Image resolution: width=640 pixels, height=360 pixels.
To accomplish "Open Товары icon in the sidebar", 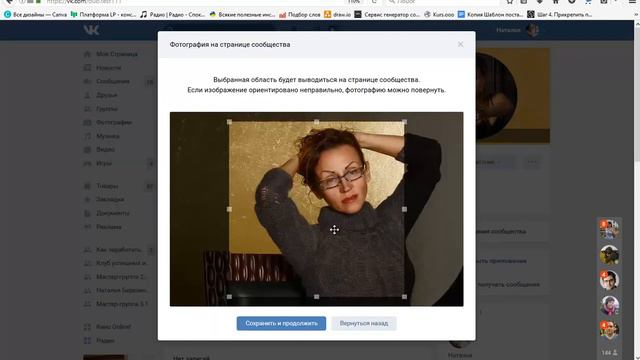I will coord(87,186).
